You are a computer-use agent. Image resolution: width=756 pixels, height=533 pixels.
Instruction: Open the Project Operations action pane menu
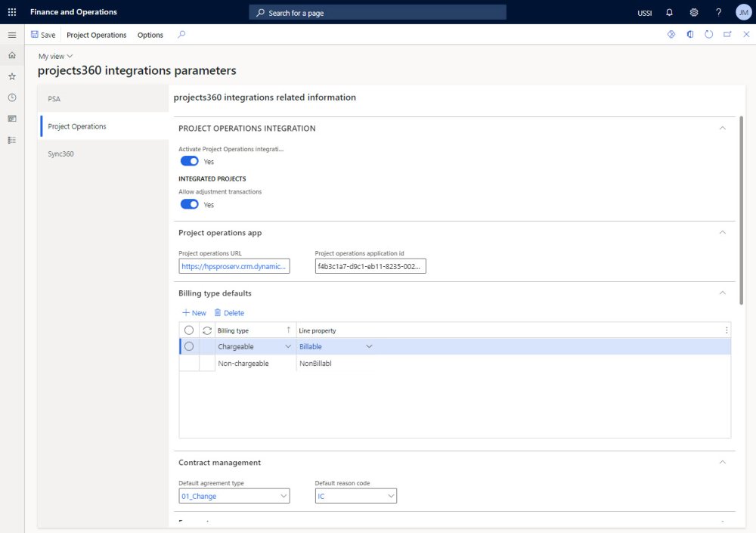coord(97,35)
